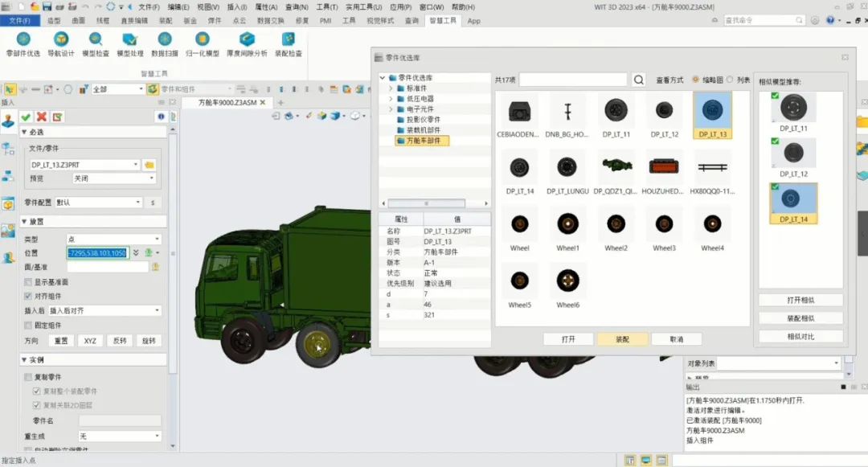Click the 数据扫描 ribbon icon
Image resolution: width=868 pixels, height=467 pixels.
[165, 39]
